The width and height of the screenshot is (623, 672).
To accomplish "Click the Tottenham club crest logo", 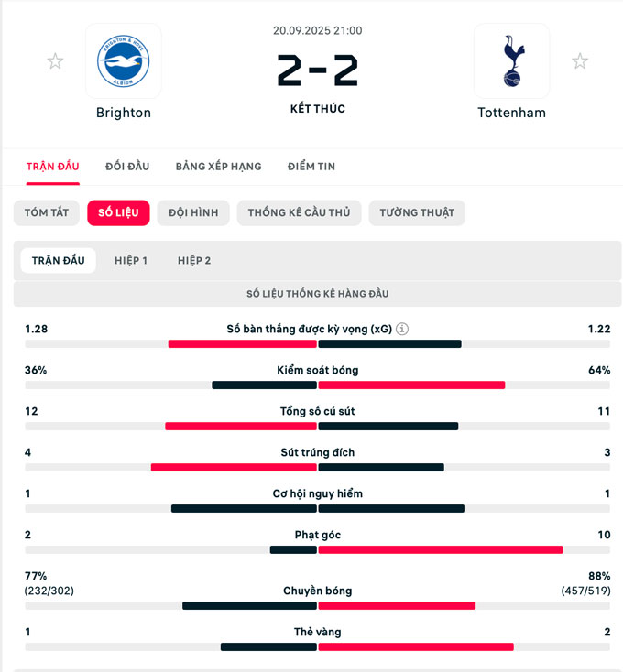I will (x=511, y=61).
